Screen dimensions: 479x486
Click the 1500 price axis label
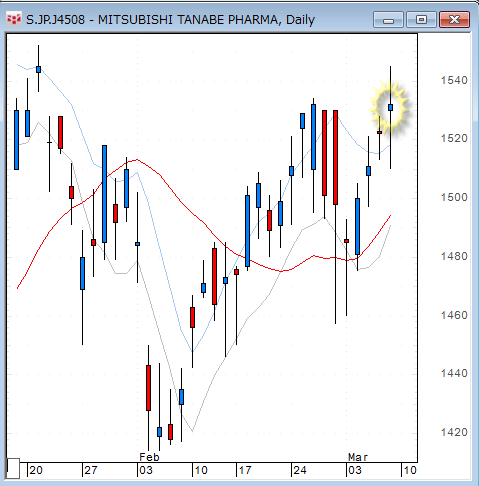click(454, 197)
